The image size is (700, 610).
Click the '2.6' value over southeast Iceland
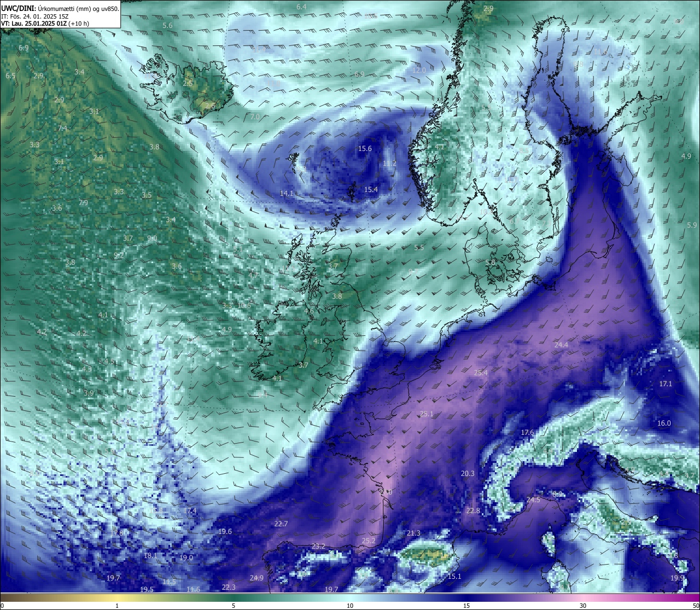pyautogui.click(x=210, y=106)
